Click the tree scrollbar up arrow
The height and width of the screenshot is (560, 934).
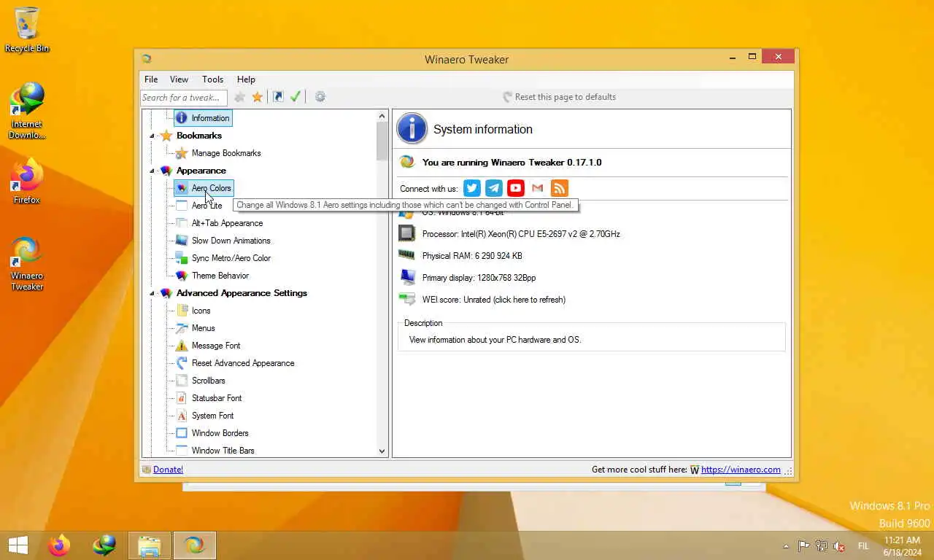click(382, 116)
